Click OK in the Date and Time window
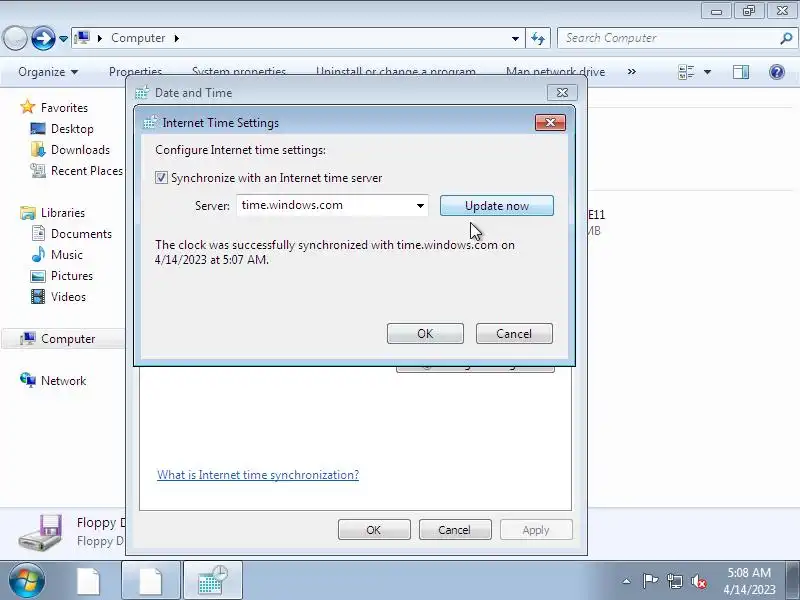Image resolution: width=800 pixels, height=600 pixels. 374,530
